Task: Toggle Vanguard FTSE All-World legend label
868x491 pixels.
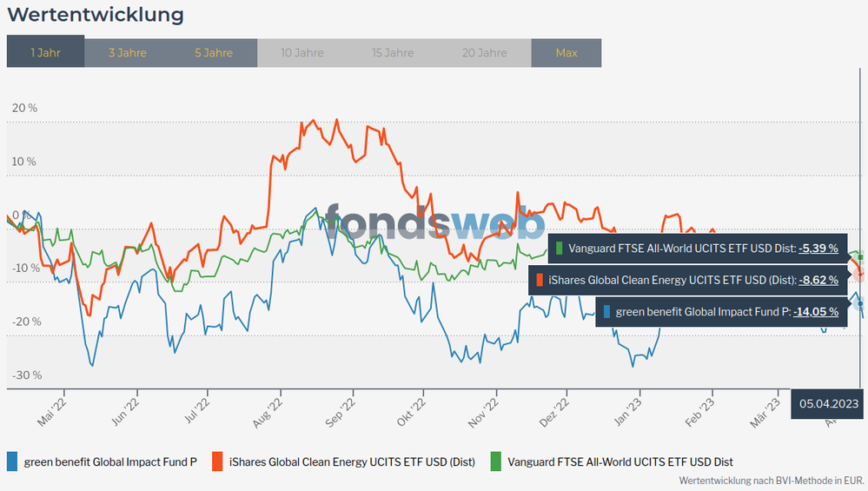Action: 620,461
